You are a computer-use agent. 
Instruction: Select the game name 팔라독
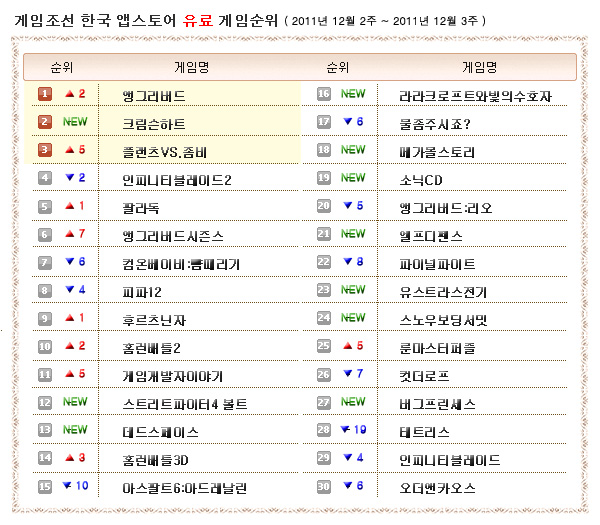pyautogui.click(x=141, y=208)
